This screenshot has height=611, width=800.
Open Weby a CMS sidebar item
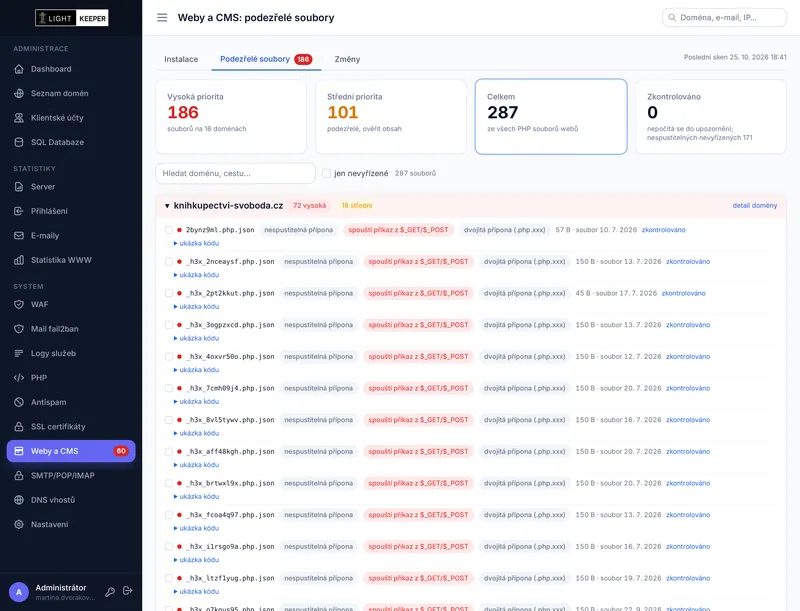pos(71,451)
